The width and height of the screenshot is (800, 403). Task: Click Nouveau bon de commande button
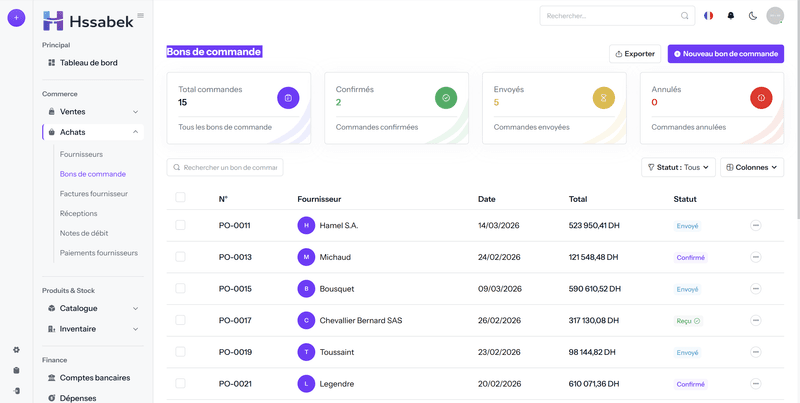pyautogui.click(x=726, y=54)
